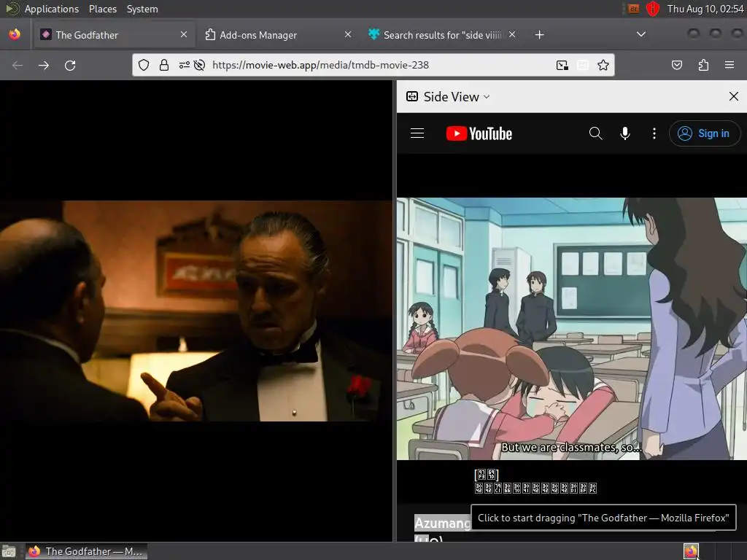Open the date and time clock

(x=705, y=9)
